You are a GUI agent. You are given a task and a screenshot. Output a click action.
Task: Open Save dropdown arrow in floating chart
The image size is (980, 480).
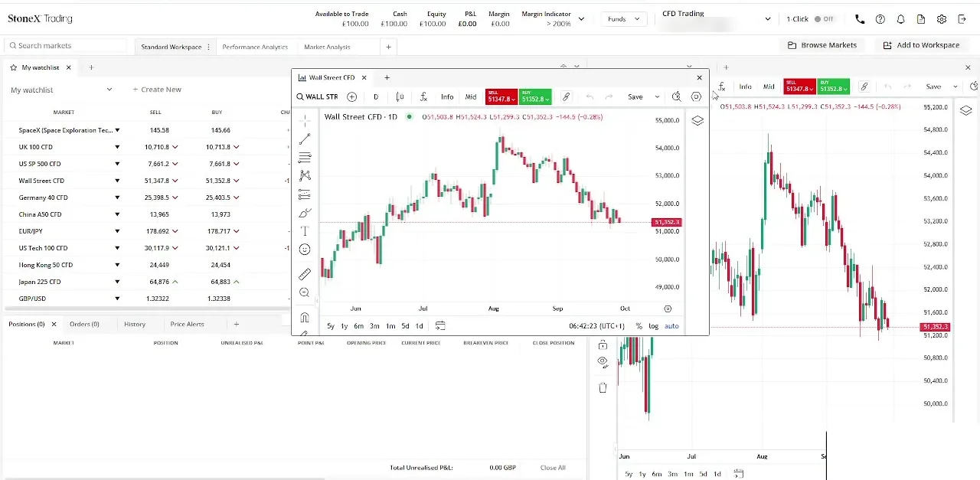point(657,97)
